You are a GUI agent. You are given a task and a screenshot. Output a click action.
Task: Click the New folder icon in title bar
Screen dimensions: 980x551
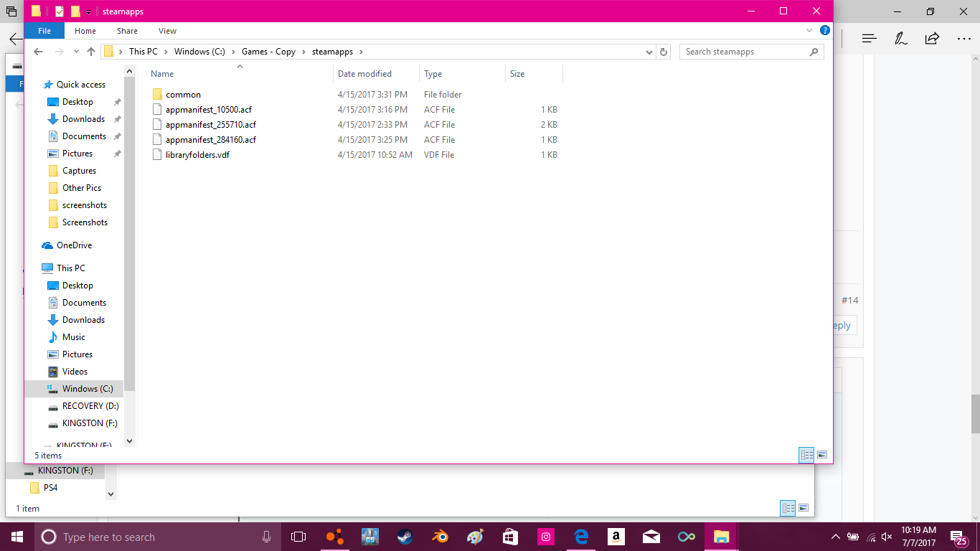(x=75, y=11)
